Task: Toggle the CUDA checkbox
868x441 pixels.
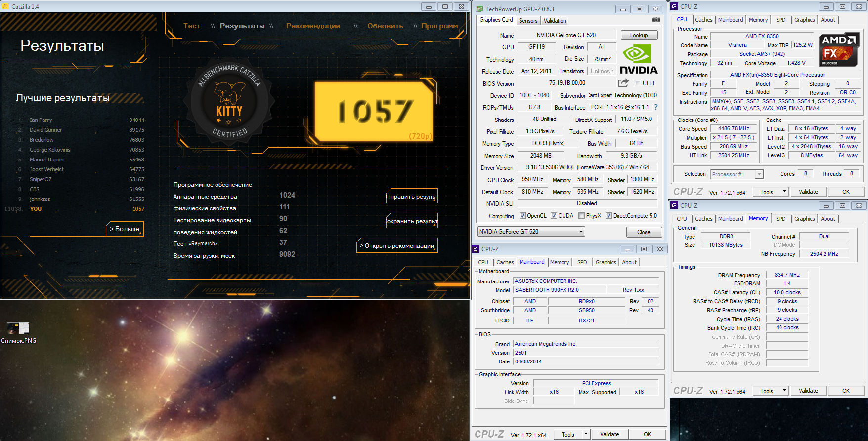Action: click(554, 216)
